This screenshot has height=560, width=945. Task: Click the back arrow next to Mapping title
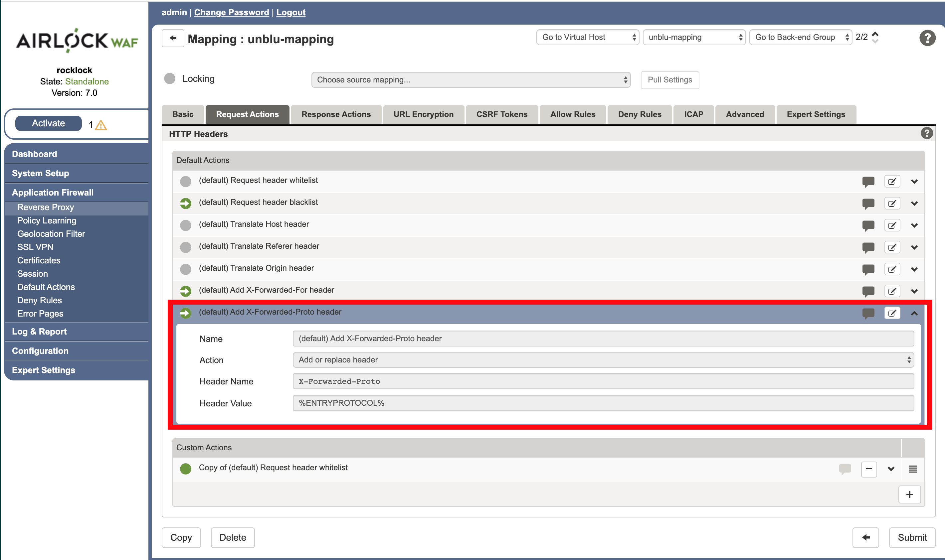coord(173,38)
